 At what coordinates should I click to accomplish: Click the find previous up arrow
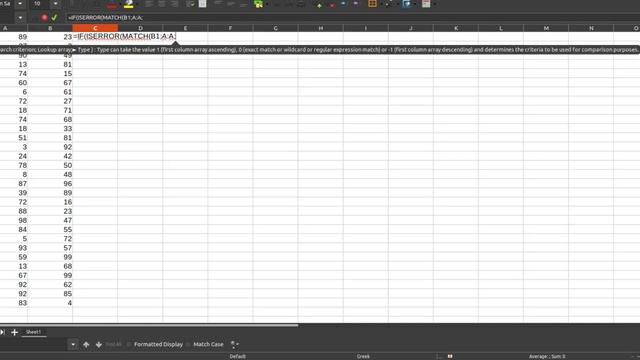(x=86, y=344)
